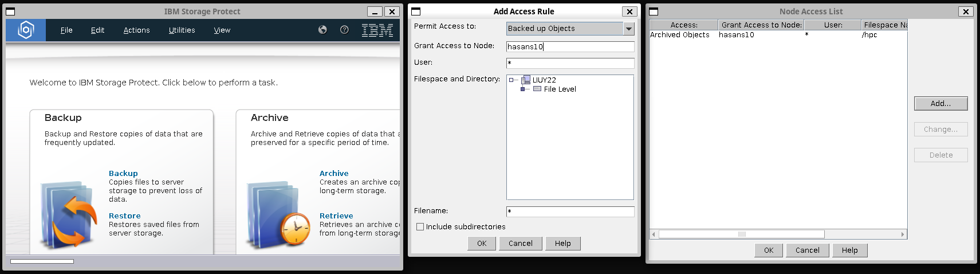The width and height of the screenshot is (980, 274).
Task: Click the Restore link
Action: tap(124, 216)
